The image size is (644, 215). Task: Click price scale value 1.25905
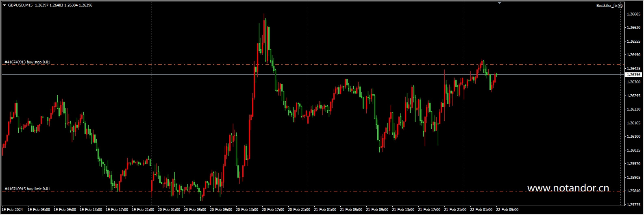(634, 177)
